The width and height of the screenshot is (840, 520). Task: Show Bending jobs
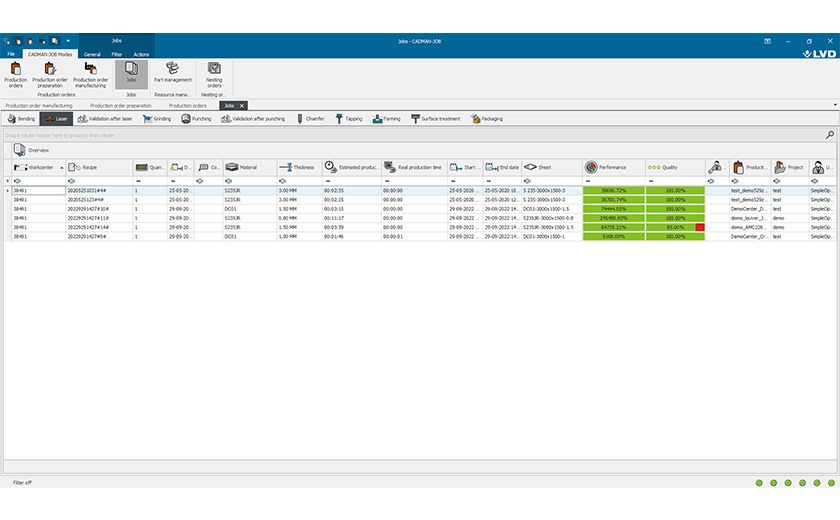coord(21,119)
